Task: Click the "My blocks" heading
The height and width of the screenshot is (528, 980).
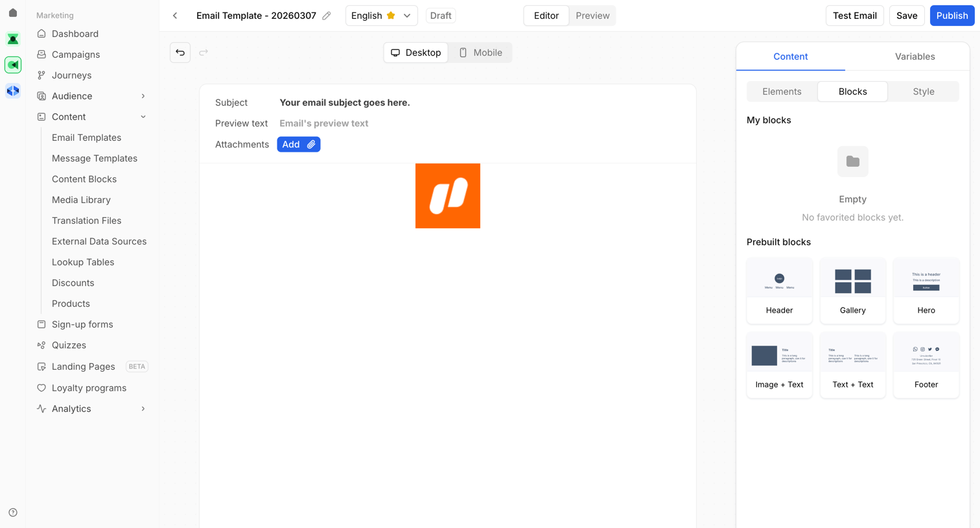Action: [x=769, y=120]
